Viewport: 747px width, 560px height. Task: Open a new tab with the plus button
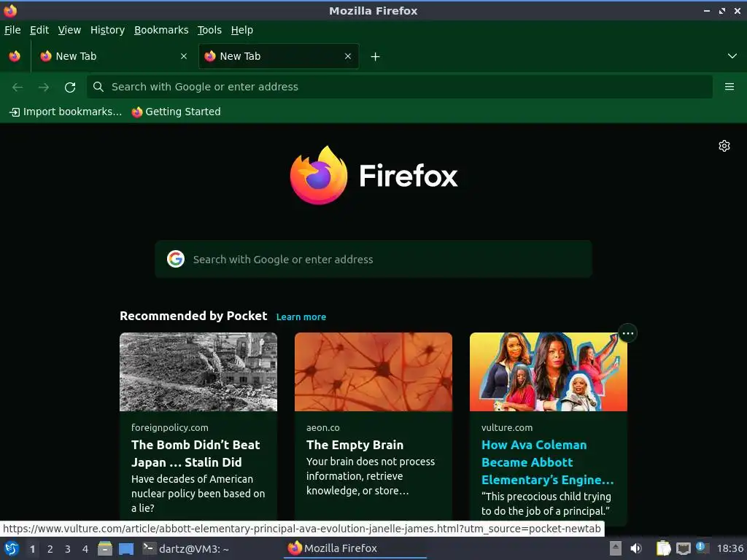pyautogui.click(x=376, y=57)
